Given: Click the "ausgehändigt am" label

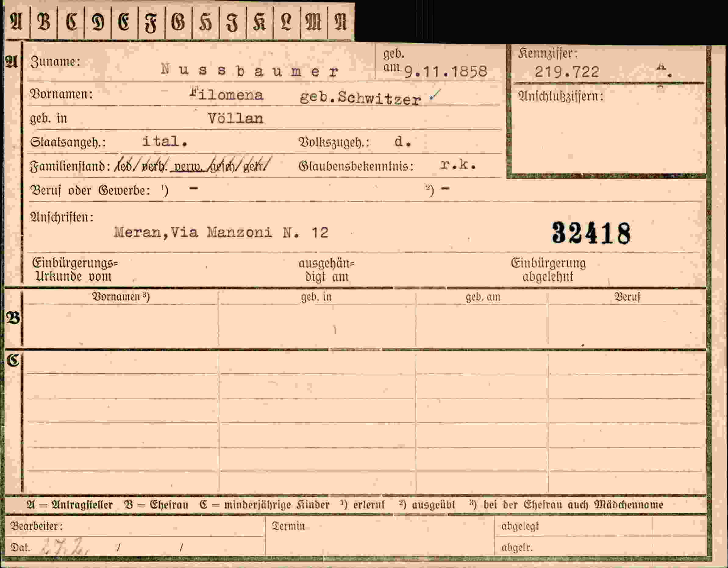Looking at the screenshot, I should point(326,270).
